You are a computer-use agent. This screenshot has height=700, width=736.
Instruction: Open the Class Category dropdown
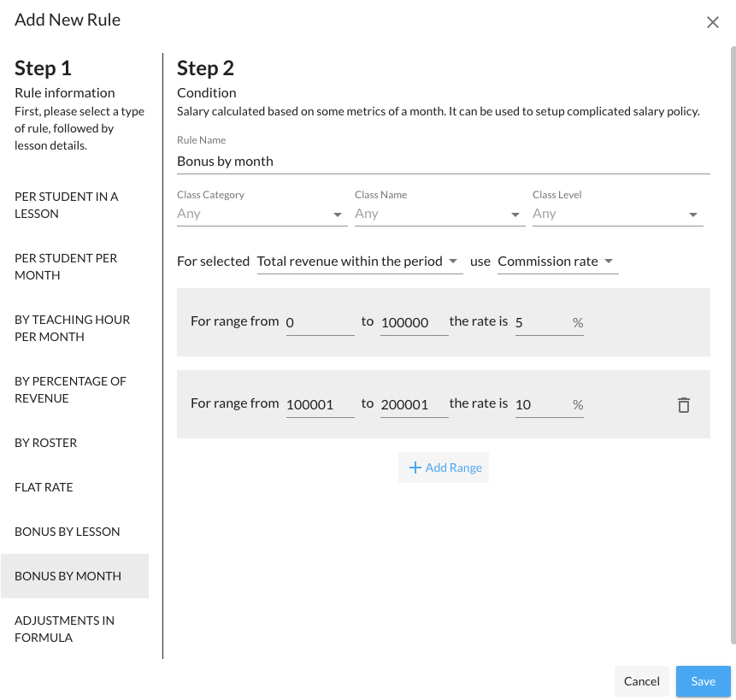tap(261, 214)
